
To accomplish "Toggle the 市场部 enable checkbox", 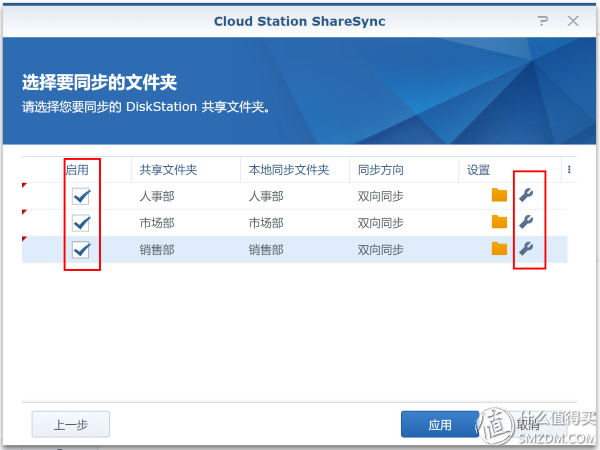I will pos(83,223).
